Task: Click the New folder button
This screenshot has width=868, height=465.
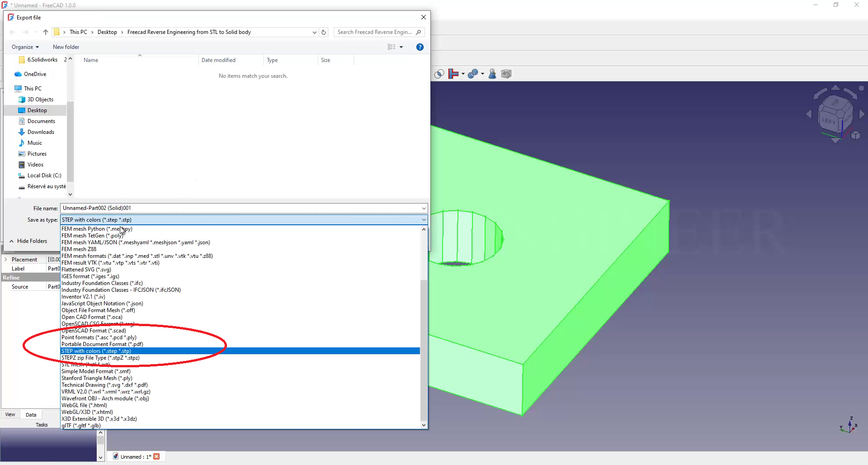Action: pyautogui.click(x=66, y=47)
